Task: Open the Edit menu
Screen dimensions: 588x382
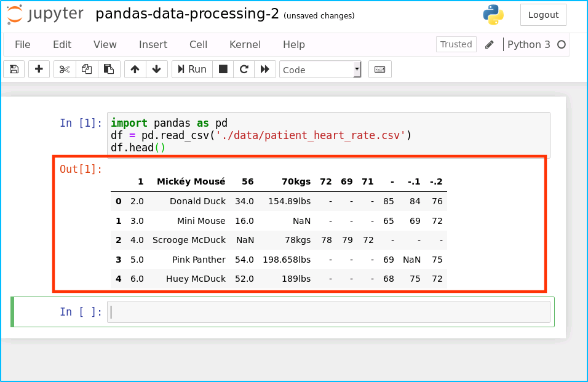Action: click(x=62, y=45)
